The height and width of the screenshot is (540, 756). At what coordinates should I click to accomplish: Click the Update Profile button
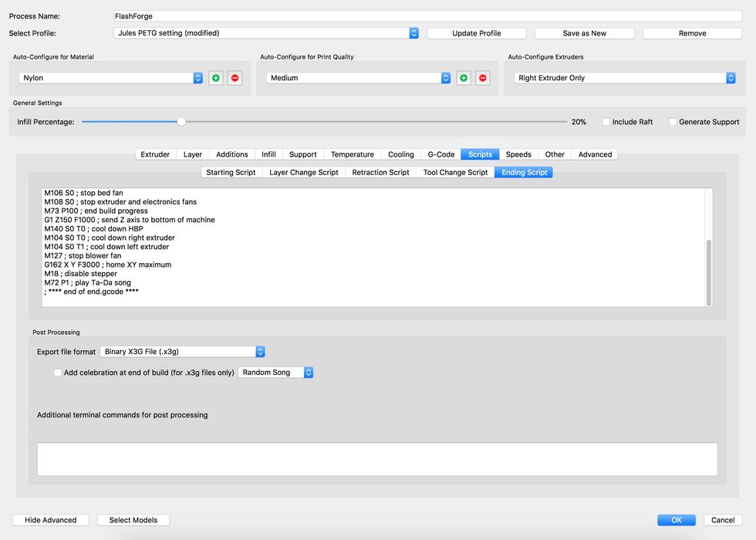click(476, 33)
